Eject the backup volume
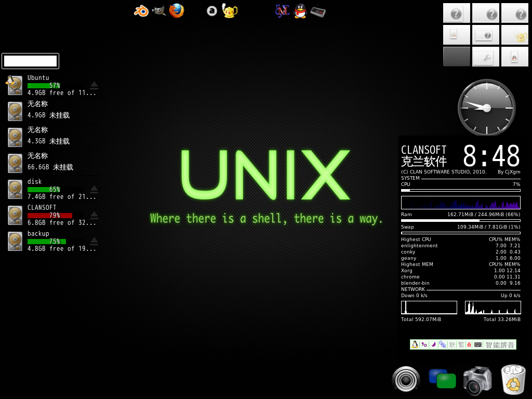Screen dimensions: 532x399 pyautogui.click(x=94, y=241)
